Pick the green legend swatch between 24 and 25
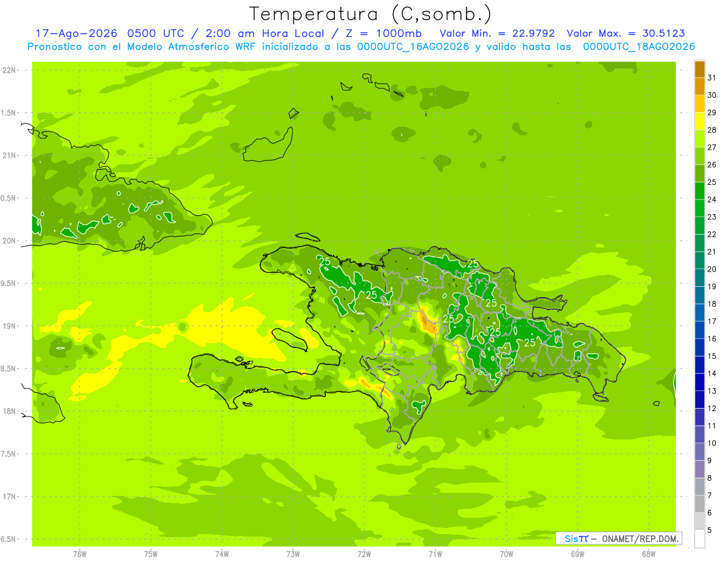728x562 pixels. pos(699,190)
